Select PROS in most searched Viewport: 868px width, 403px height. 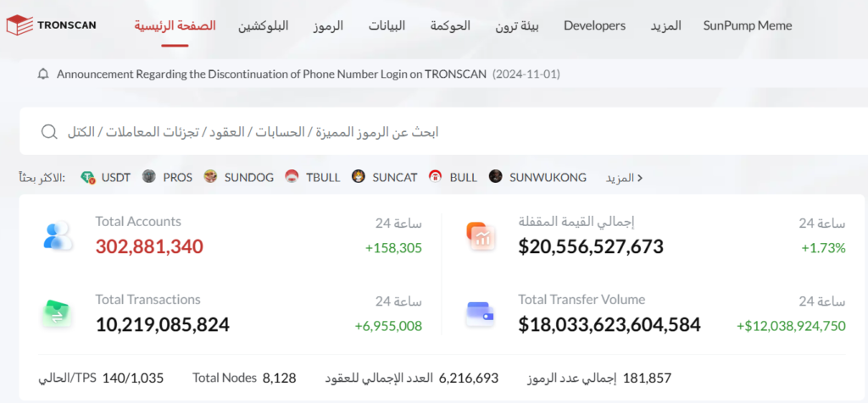tap(178, 178)
